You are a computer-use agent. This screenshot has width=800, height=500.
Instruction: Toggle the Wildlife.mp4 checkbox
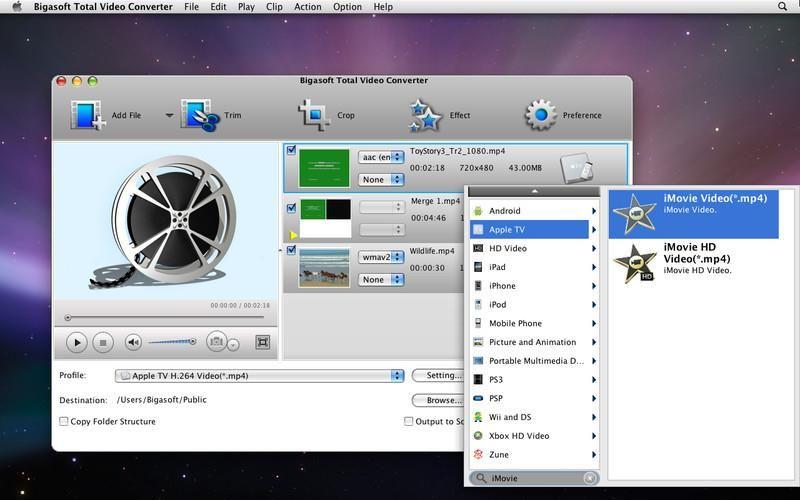click(x=291, y=251)
